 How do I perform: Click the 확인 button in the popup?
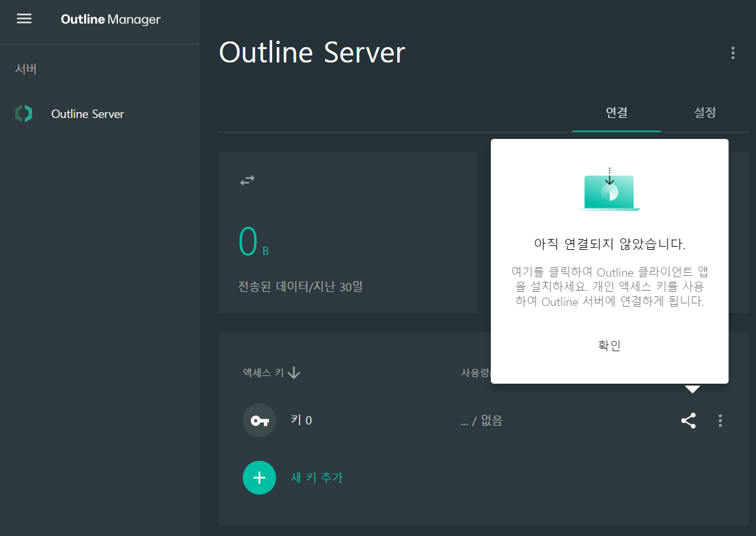point(609,345)
